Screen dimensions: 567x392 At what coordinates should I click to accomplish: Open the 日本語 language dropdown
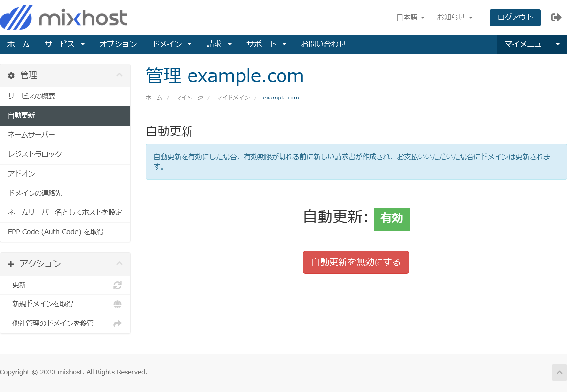click(410, 17)
